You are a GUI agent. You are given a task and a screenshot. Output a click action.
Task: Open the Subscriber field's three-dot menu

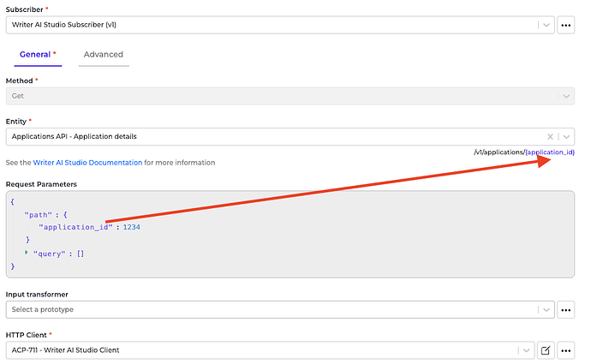[565, 25]
